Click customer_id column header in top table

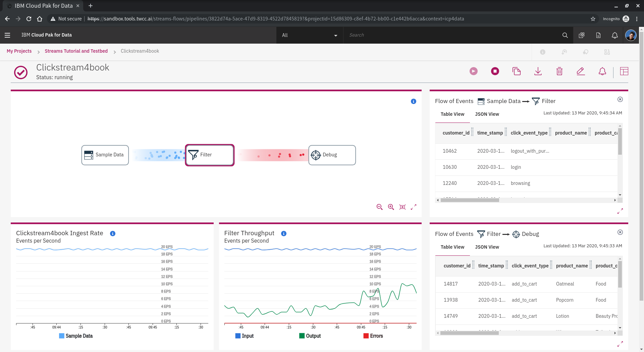[456, 133]
